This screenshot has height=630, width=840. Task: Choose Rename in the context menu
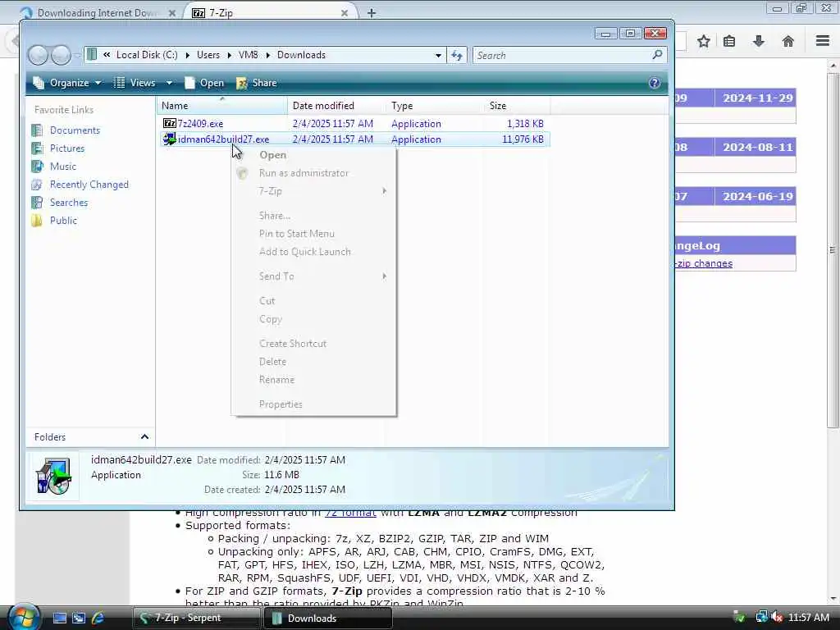tap(313, 380)
